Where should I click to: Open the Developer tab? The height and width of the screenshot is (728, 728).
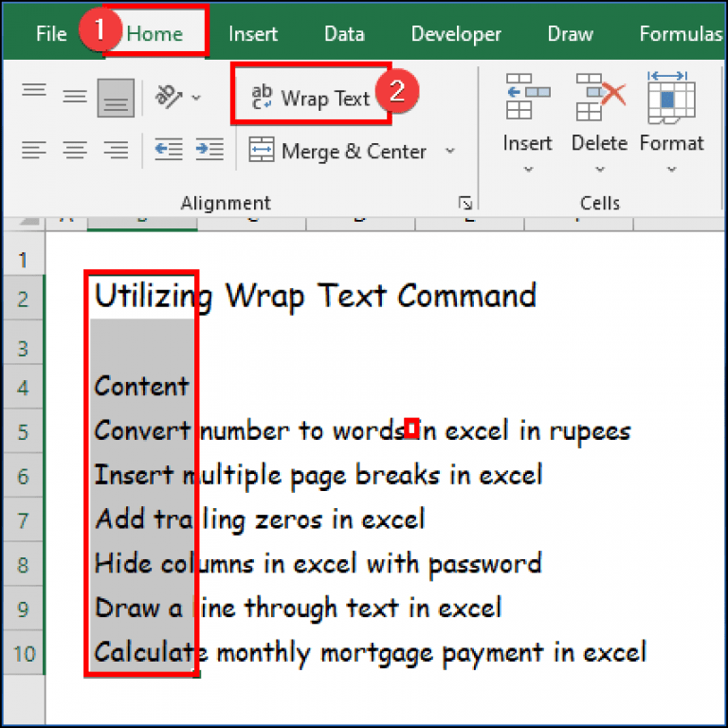[x=456, y=33]
